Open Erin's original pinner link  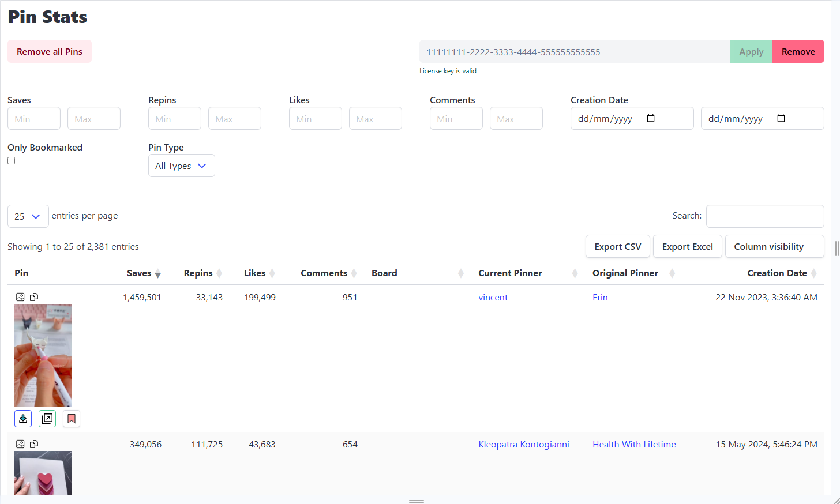point(600,298)
